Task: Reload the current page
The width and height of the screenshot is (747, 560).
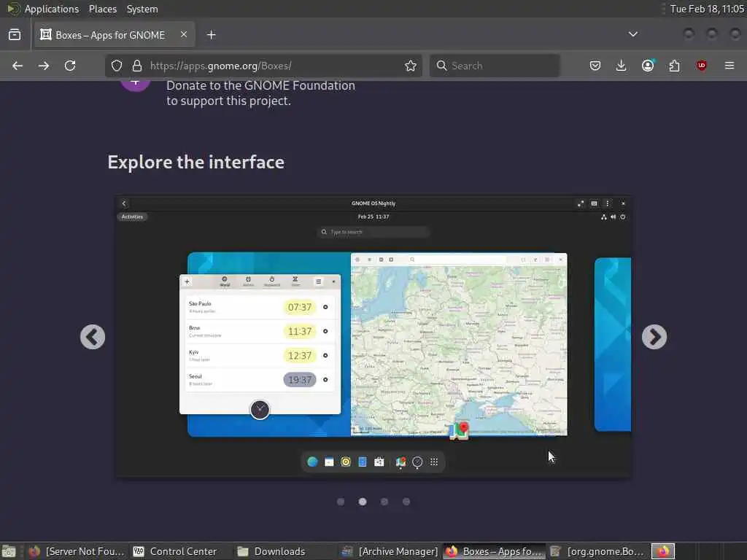Action: [x=70, y=66]
